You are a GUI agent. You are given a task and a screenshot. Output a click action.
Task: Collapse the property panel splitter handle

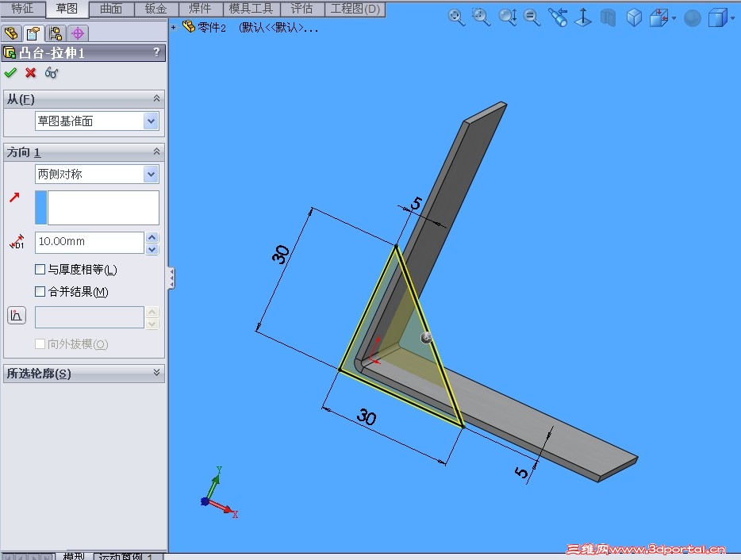pos(171,278)
